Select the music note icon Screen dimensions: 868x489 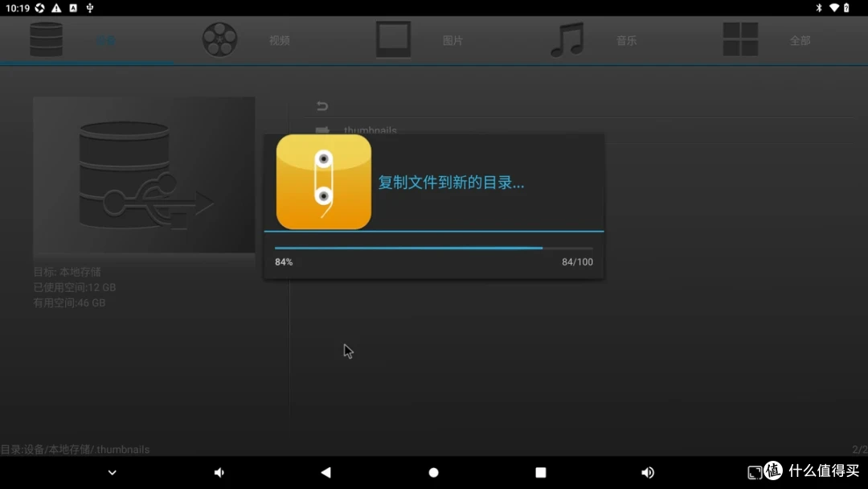[x=567, y=39]
